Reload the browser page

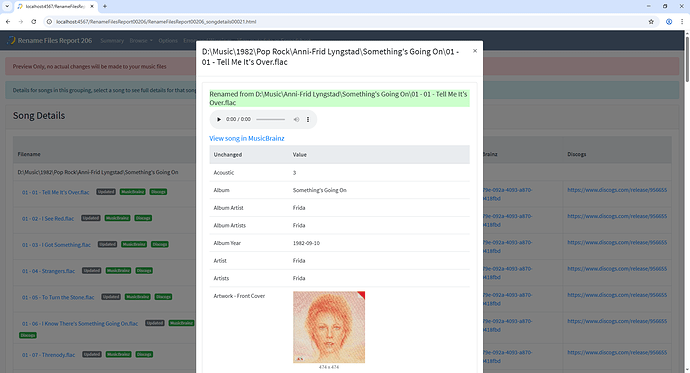coord(33,22)
